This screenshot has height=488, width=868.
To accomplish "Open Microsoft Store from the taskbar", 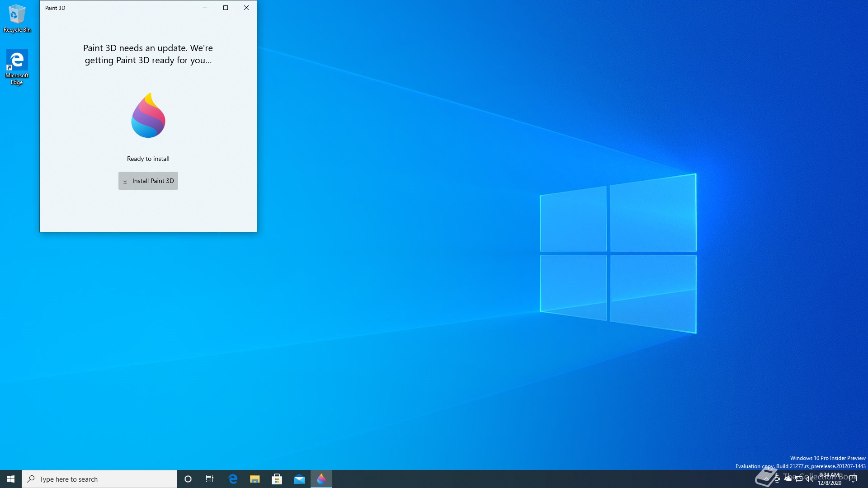I will pos(277,479).
